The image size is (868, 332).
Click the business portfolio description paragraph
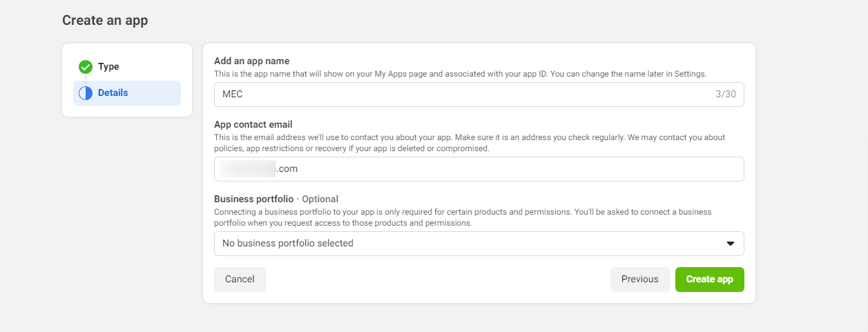tap(463, 217)
